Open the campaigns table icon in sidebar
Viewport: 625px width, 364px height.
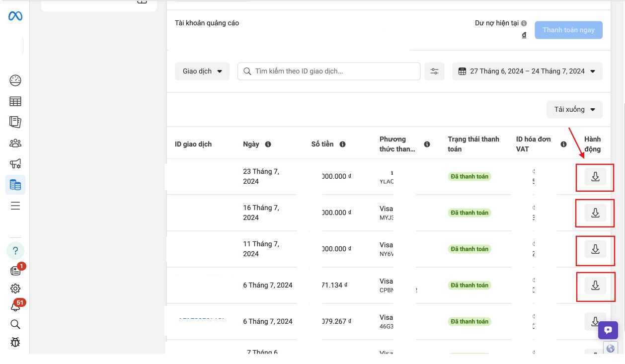pyautogui.click(x=15, y=101)
